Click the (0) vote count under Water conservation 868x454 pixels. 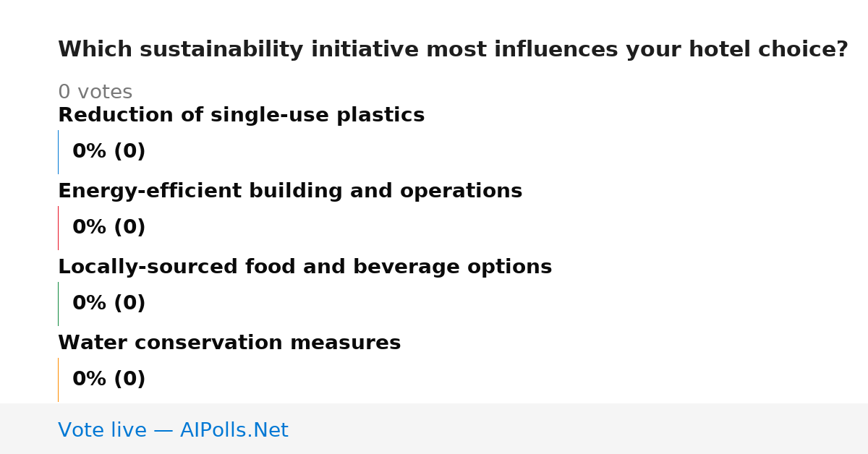[x=129, y=380]
